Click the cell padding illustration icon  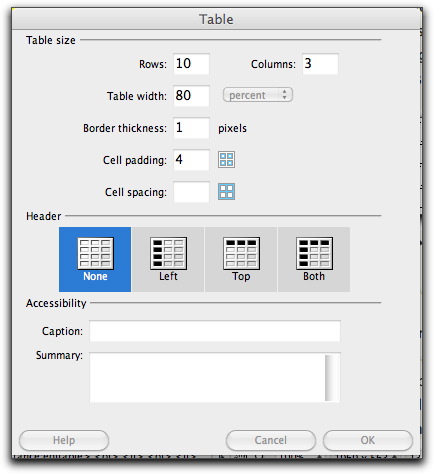coord(226,160)
